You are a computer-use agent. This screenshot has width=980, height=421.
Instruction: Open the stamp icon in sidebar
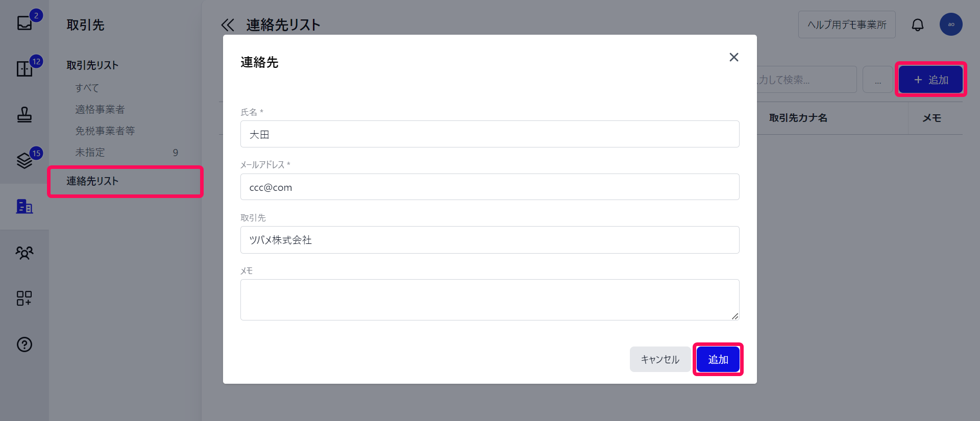coord(24,115)
